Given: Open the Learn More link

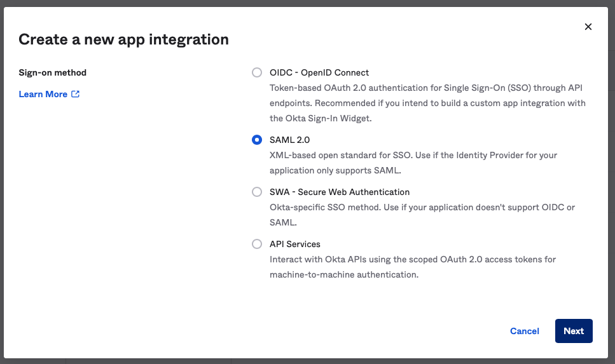Looking at the screenshot, I should tap(43, 94).
